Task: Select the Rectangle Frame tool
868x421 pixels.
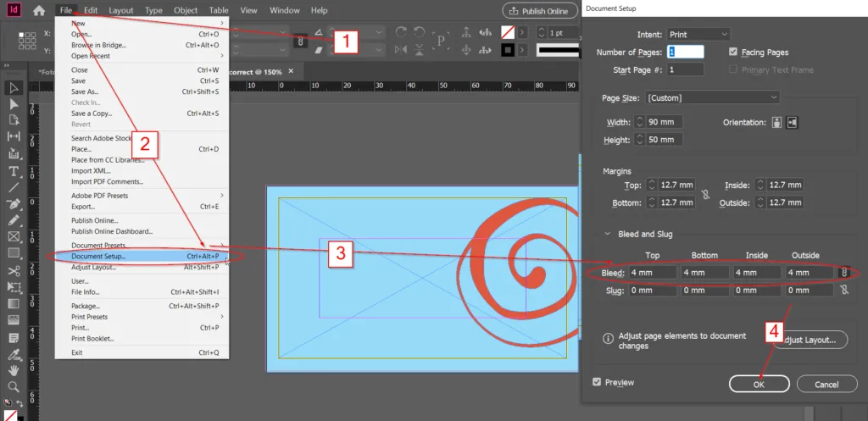Action: click(14, 237)
